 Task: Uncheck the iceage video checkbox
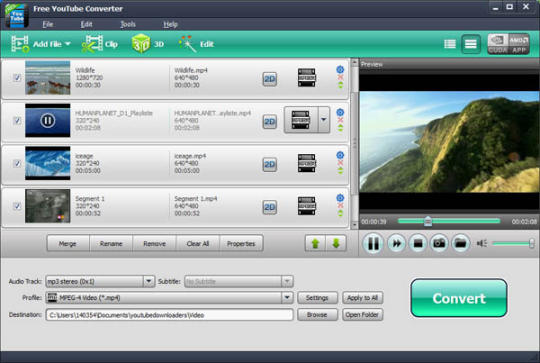[x=17, y=163]
